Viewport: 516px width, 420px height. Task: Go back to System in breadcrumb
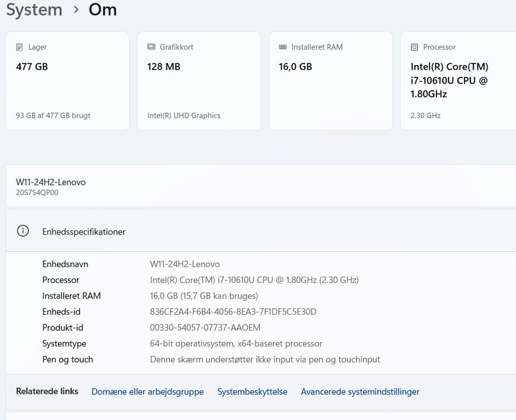point(34,10)
